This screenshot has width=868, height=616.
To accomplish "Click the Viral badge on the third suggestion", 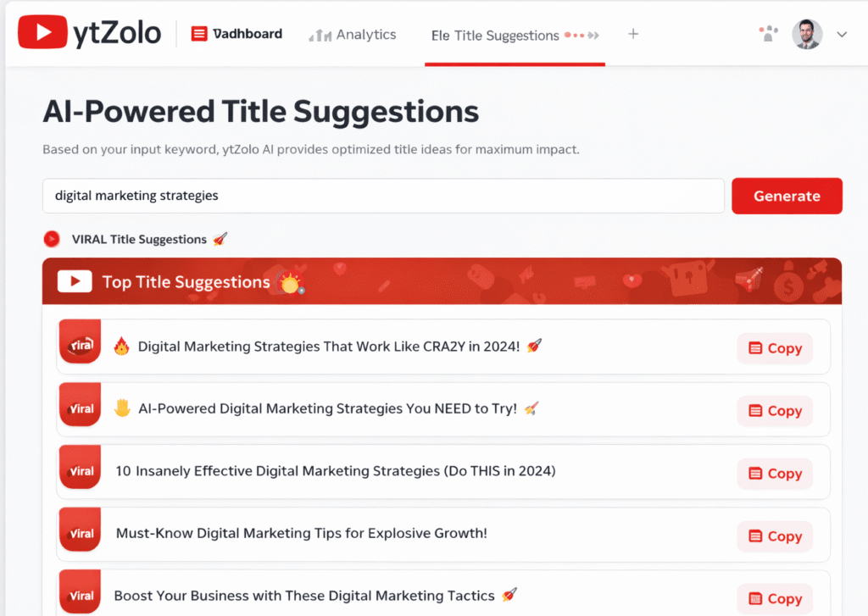I will click(x=80, y=468).
